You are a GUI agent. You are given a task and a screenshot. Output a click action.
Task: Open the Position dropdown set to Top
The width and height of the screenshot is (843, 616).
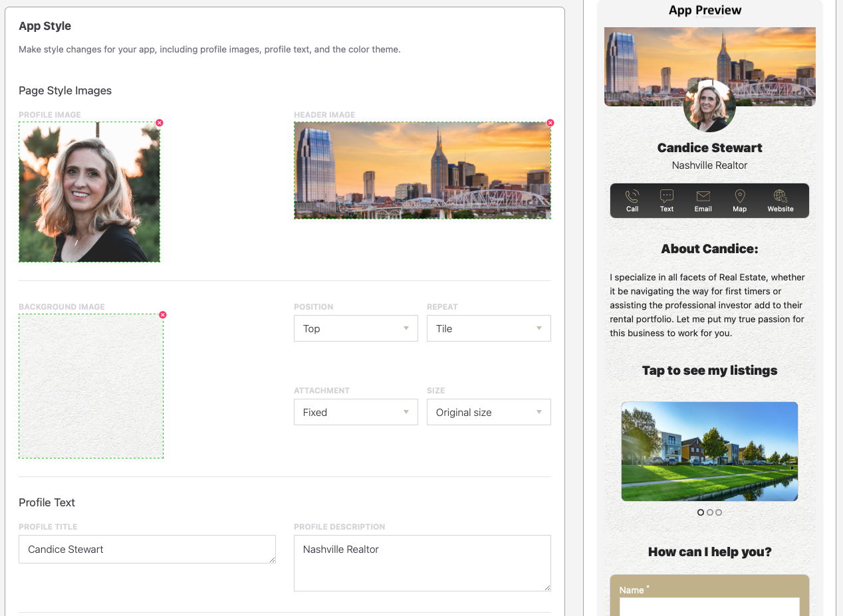[356, 328]
